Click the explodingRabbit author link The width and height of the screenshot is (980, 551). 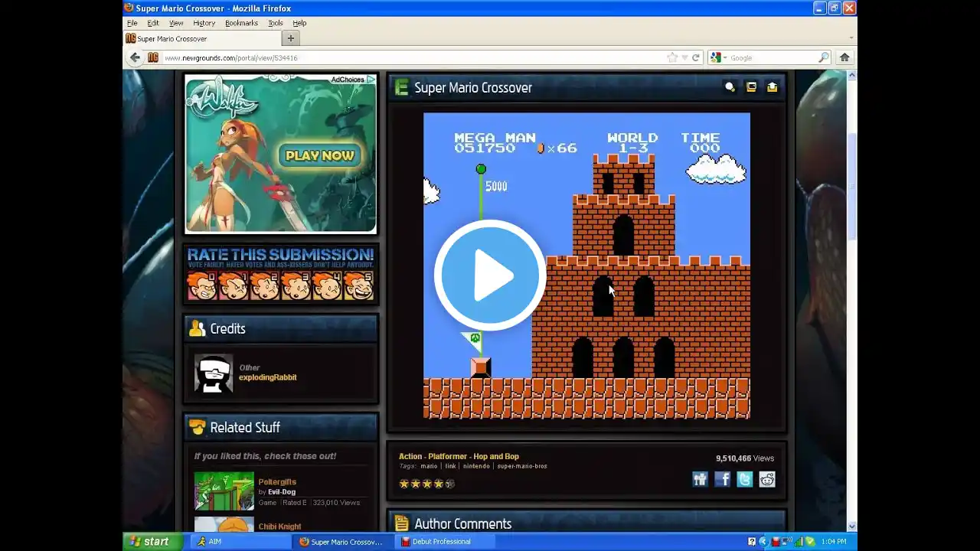tap(267, 377)
